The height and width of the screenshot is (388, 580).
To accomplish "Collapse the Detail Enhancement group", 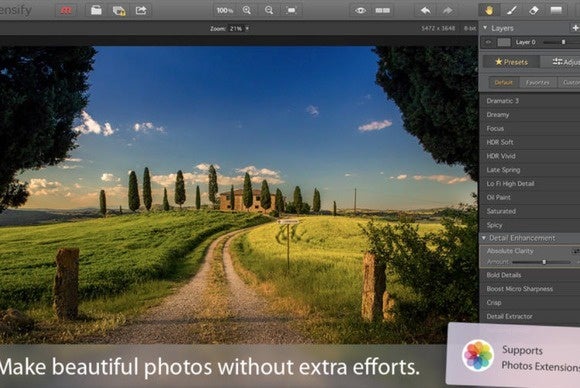I will [484, 238].
